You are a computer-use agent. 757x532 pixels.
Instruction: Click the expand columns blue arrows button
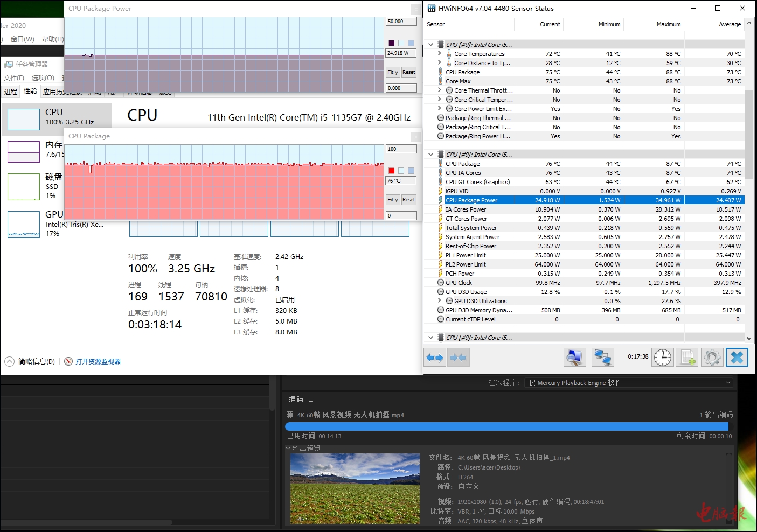(x=434, y=358)
